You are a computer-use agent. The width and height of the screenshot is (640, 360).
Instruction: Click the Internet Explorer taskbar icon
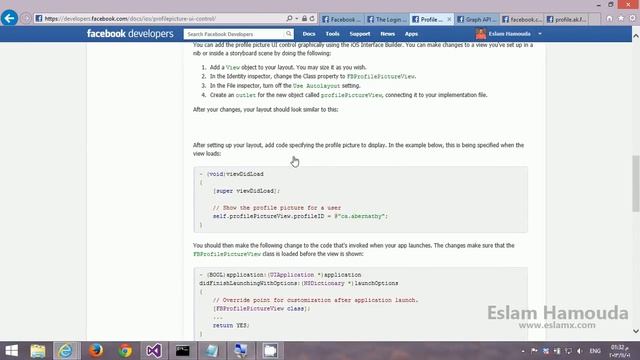coord(66,351)
